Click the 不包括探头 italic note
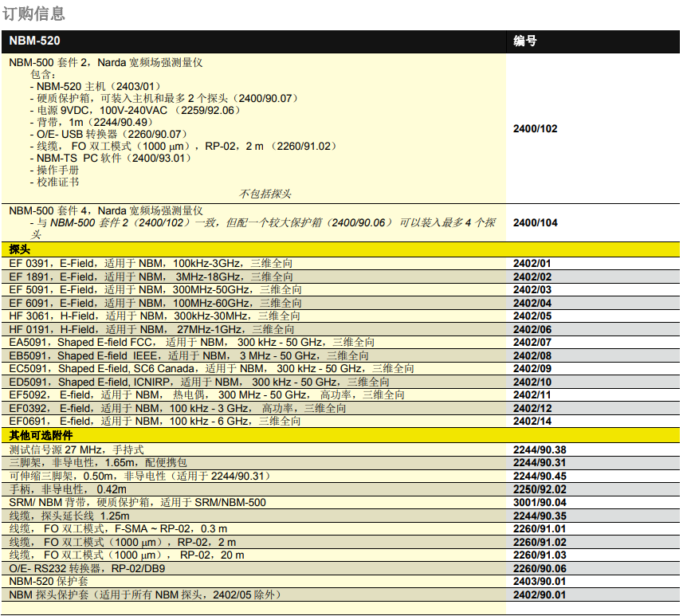The image size is (683, 616). [x=265, y=194]
